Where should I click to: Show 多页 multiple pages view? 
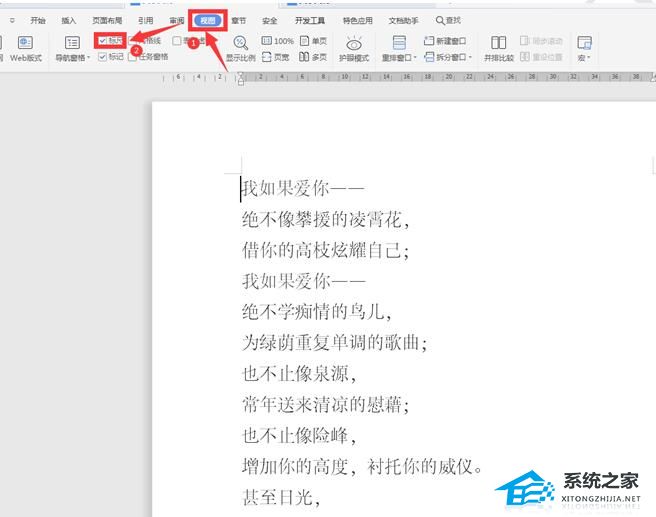313,57
